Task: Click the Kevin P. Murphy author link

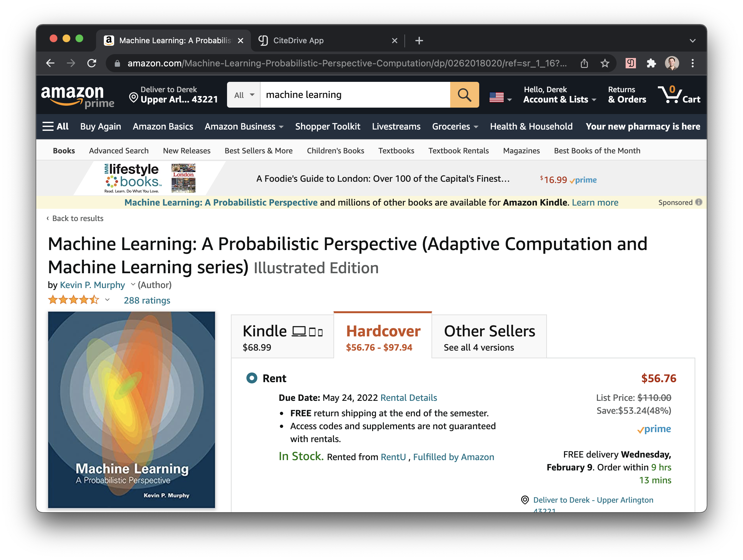Action: click(92, 285)
